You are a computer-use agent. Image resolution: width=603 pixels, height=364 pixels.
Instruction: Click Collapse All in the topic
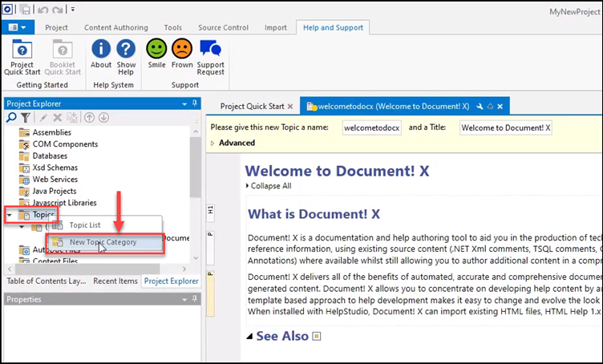269,186
